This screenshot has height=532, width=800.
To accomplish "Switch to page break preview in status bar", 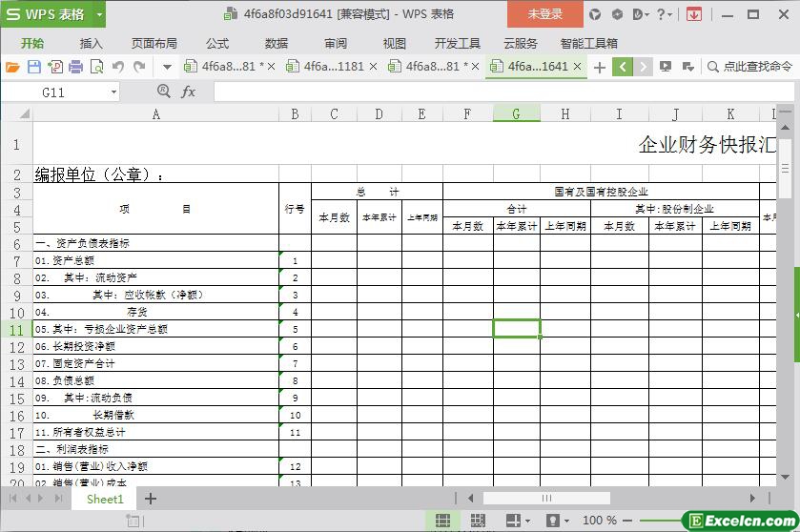I will point(478,521).
